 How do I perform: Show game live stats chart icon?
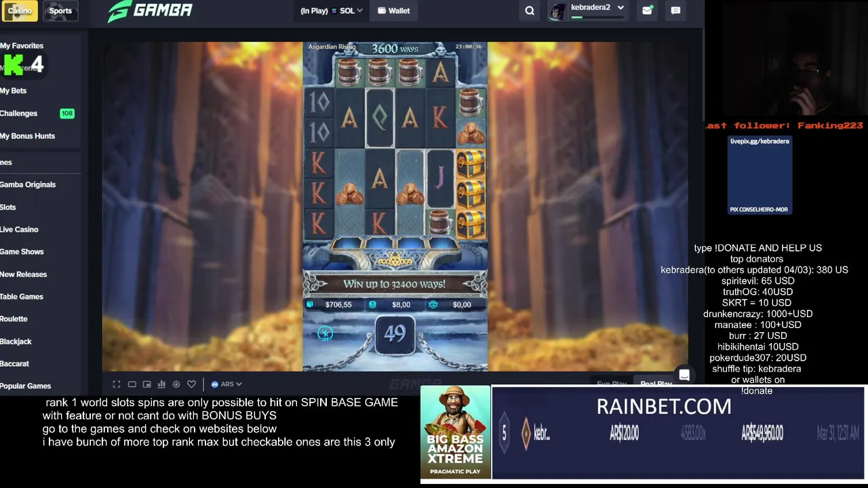click(161, 384)
